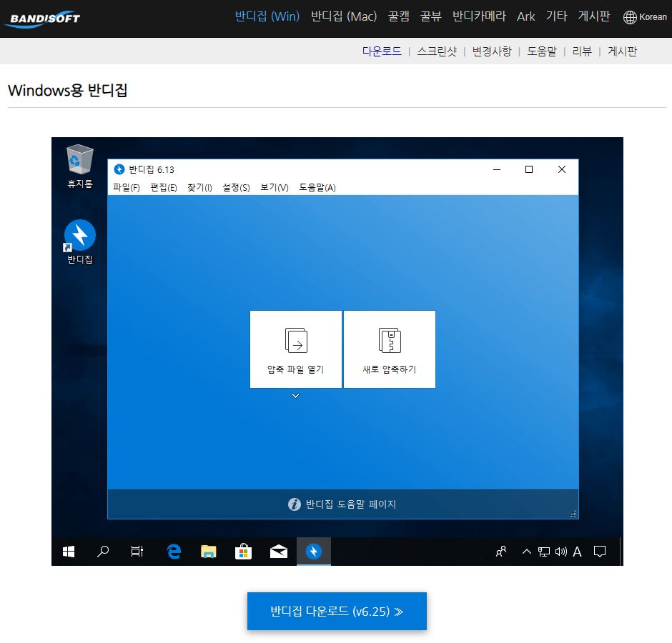
Task: Open the Action Center notification icon
Action: (x=600, y=552)
